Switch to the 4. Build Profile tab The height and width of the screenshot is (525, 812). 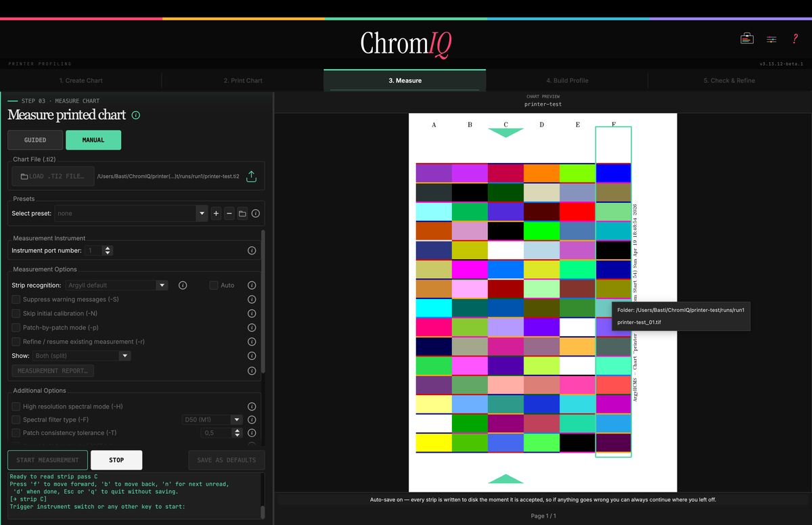pos(567,81)
